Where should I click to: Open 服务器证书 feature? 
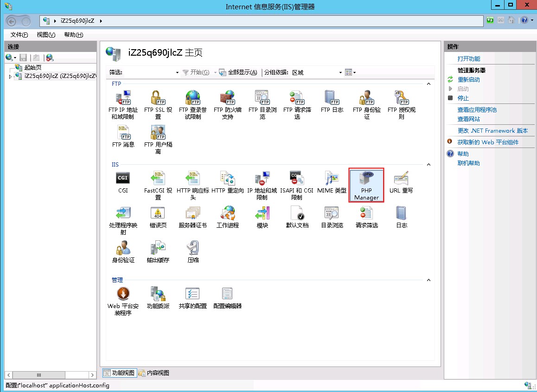(193, 217)
